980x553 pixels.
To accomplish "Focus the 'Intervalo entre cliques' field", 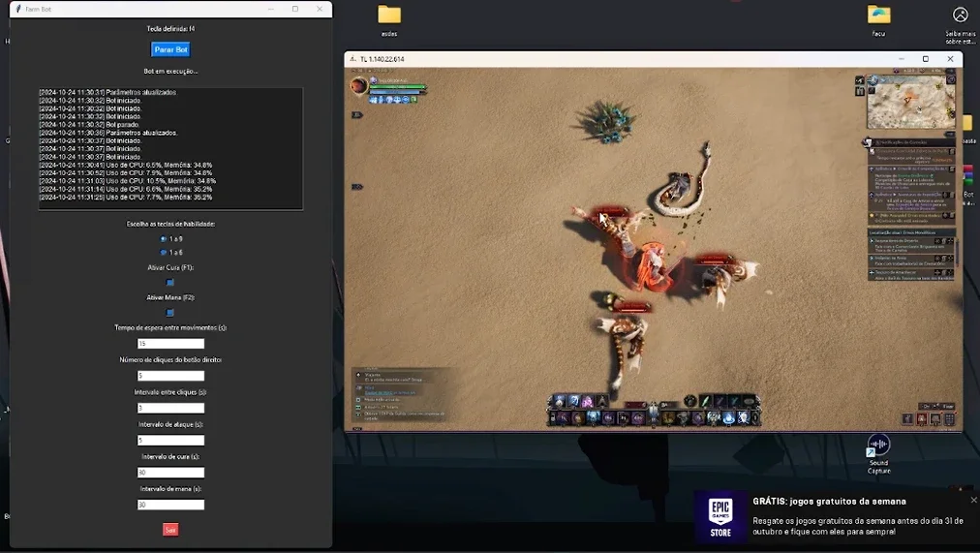I will [x=170, y=408].
